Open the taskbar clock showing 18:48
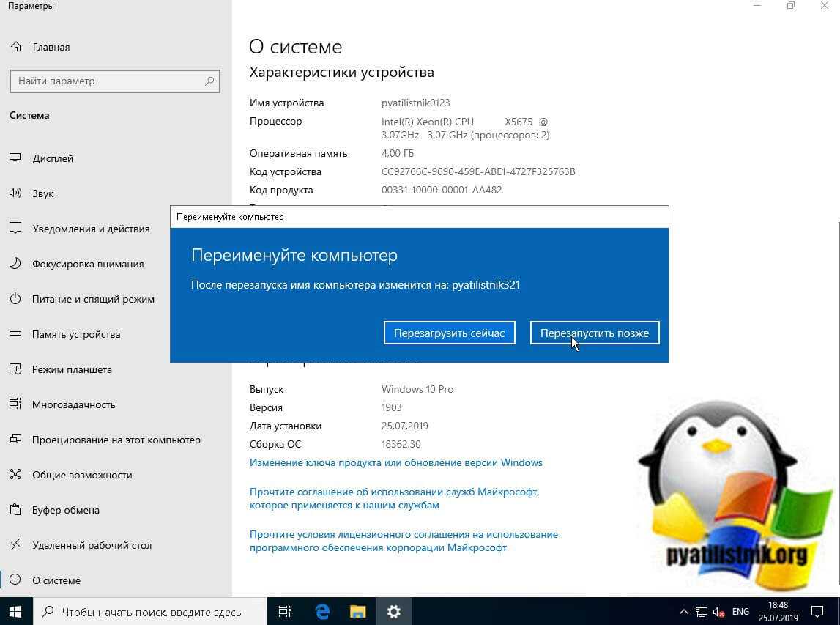This screenshot has width=840, height=625. 778,612
